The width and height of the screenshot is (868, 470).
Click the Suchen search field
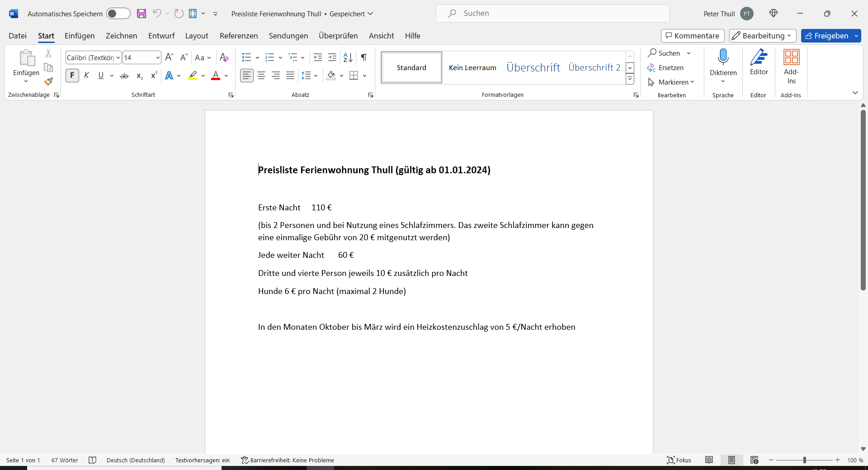click(552, 14)
